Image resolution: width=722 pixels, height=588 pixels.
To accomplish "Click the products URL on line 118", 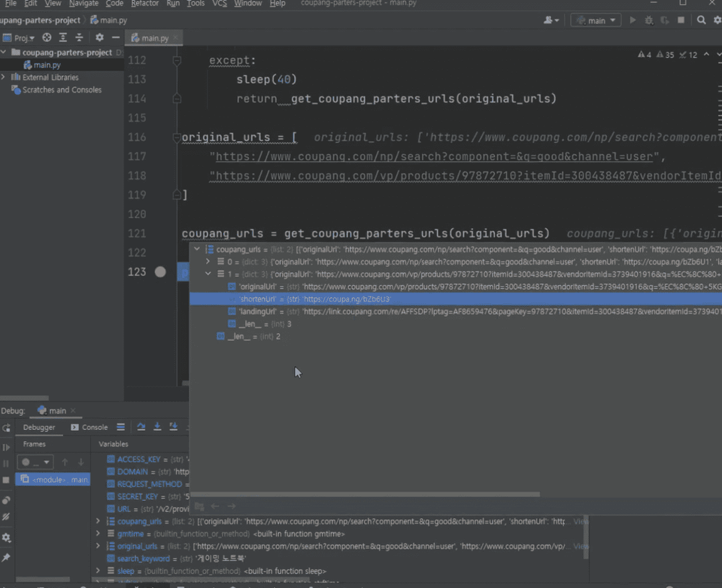I will [x=468, y=176].
